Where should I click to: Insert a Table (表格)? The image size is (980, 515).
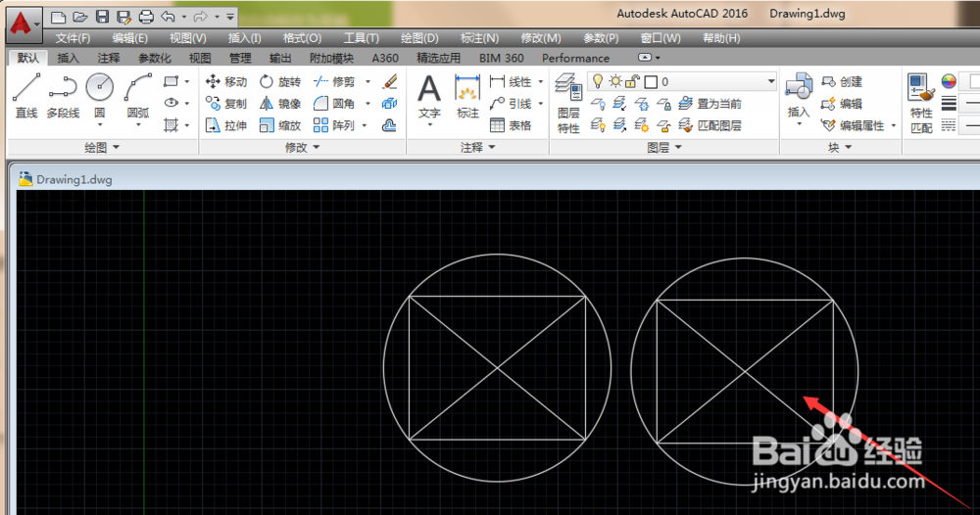click(x=511, y=125)
